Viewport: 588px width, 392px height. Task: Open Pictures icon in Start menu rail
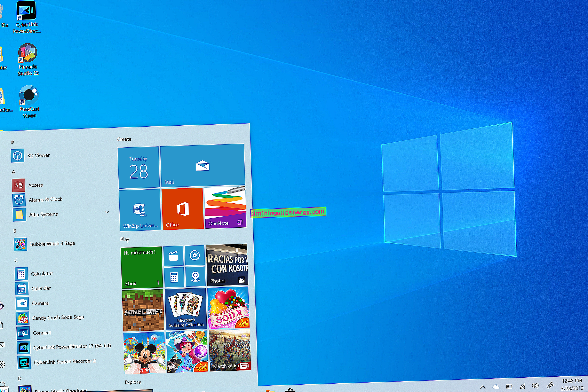tap(2, 345)
